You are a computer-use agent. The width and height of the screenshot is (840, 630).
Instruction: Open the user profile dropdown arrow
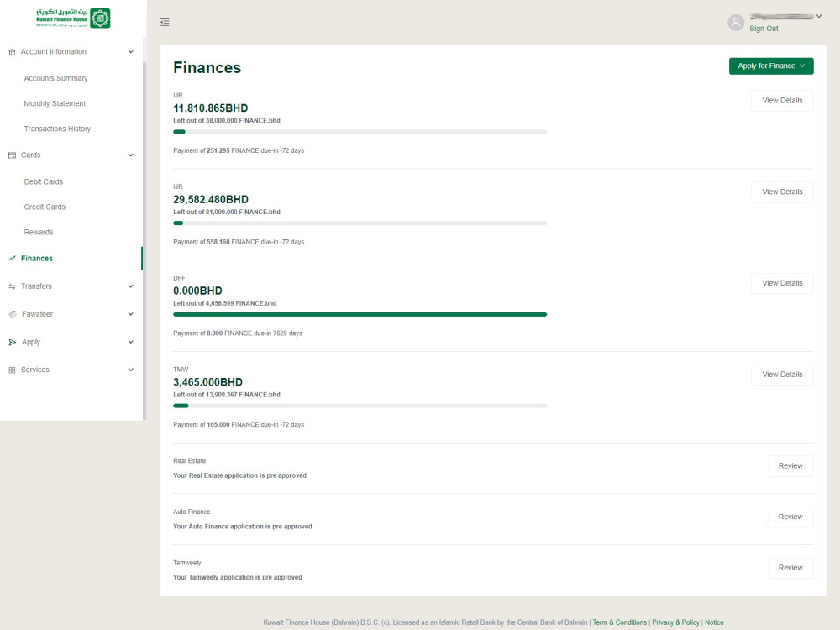click(818, 17)
